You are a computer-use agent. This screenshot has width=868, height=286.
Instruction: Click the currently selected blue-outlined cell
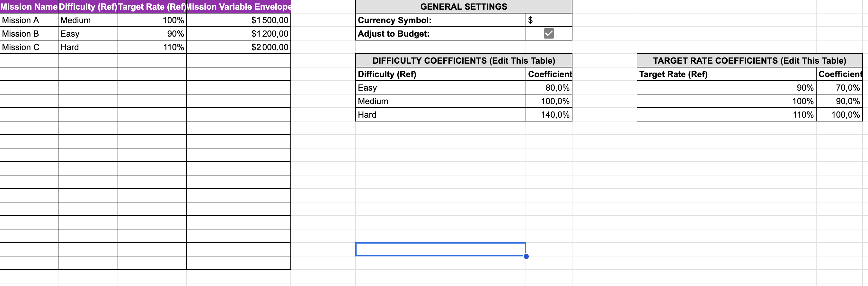tap(440, 250)
